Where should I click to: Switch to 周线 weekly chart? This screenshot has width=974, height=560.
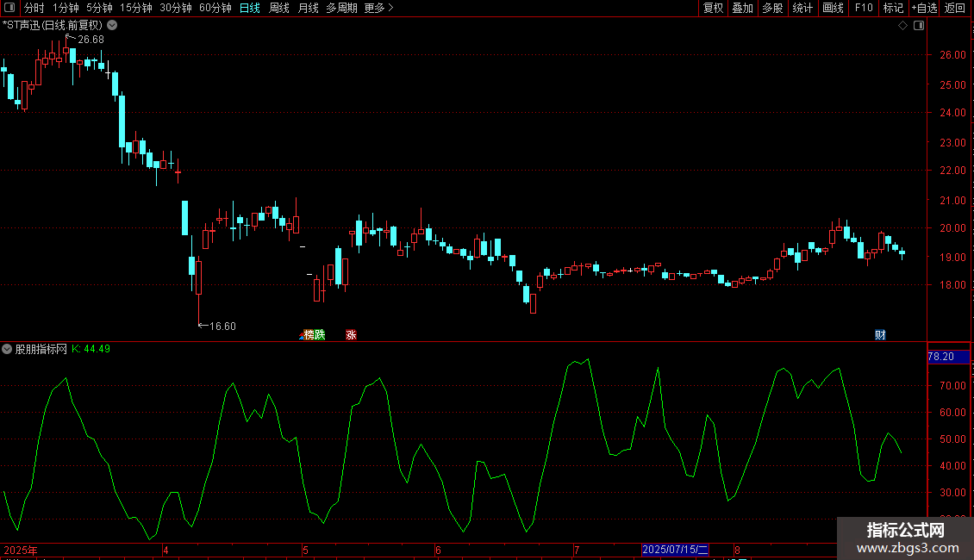tap(279, 8)
